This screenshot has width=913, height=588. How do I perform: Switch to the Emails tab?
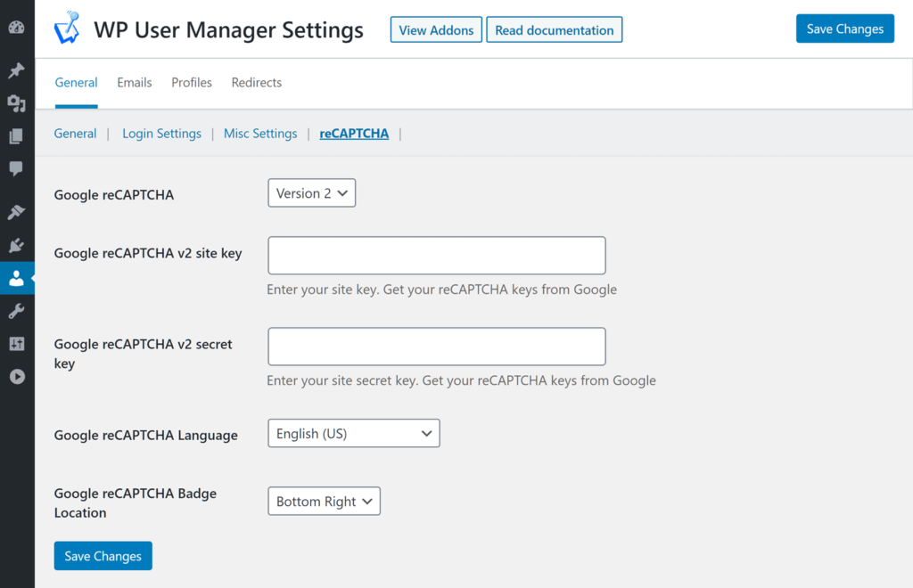click(x=134, y=82)
